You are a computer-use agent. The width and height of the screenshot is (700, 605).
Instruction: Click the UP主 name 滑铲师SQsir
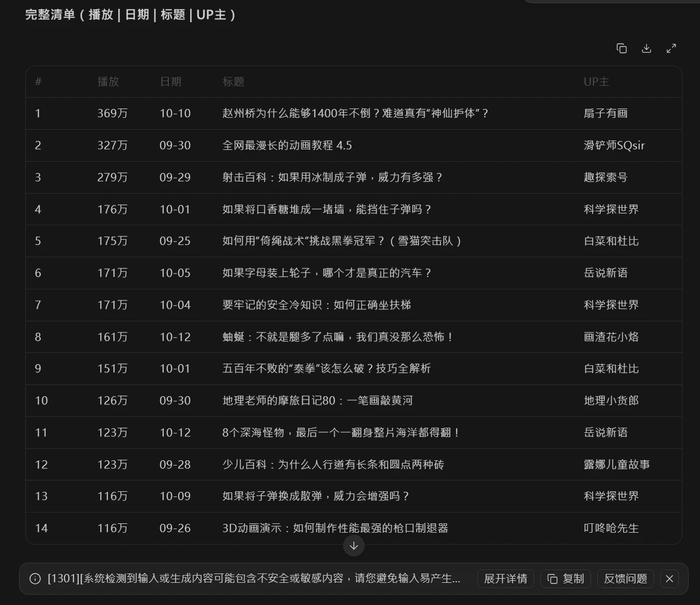614,145
